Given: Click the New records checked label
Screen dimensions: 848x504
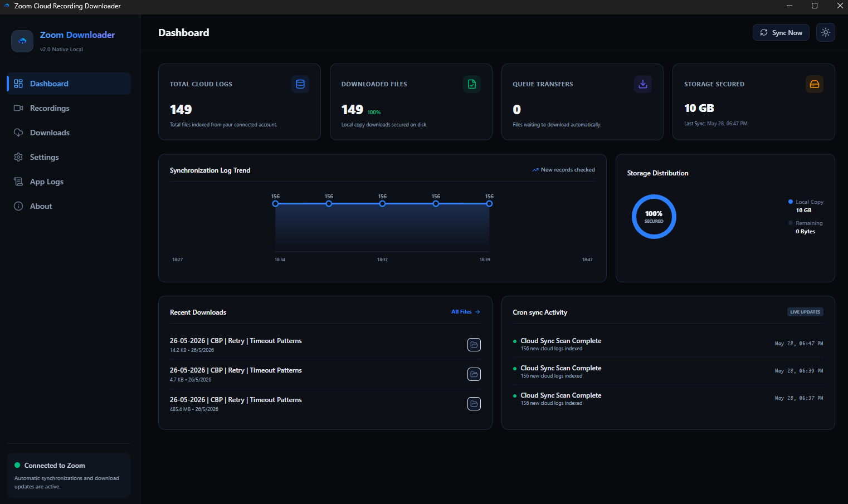Looking at the screenshot, I should click(x=568, y=170).
